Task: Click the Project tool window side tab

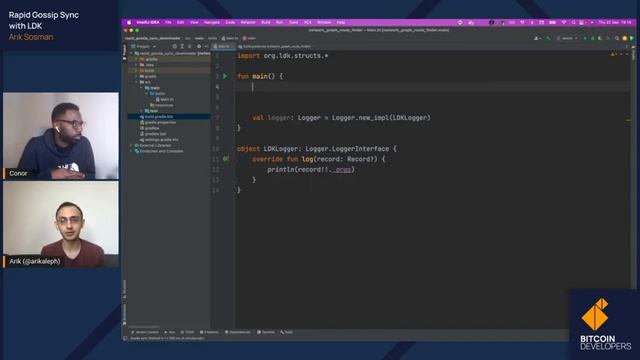Action: [124, 53]
